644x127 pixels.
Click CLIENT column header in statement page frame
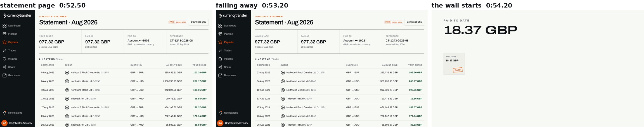tap(68, 65)
